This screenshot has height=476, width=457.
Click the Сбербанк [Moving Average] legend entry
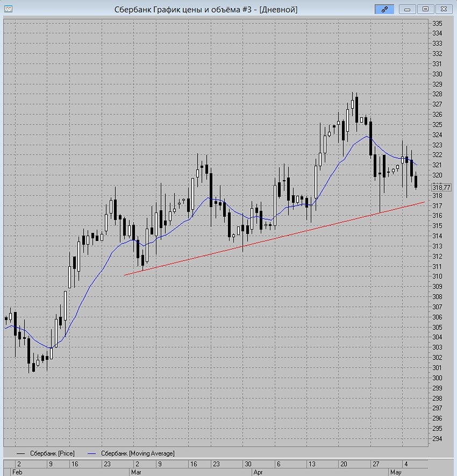[x=131, y=453]
